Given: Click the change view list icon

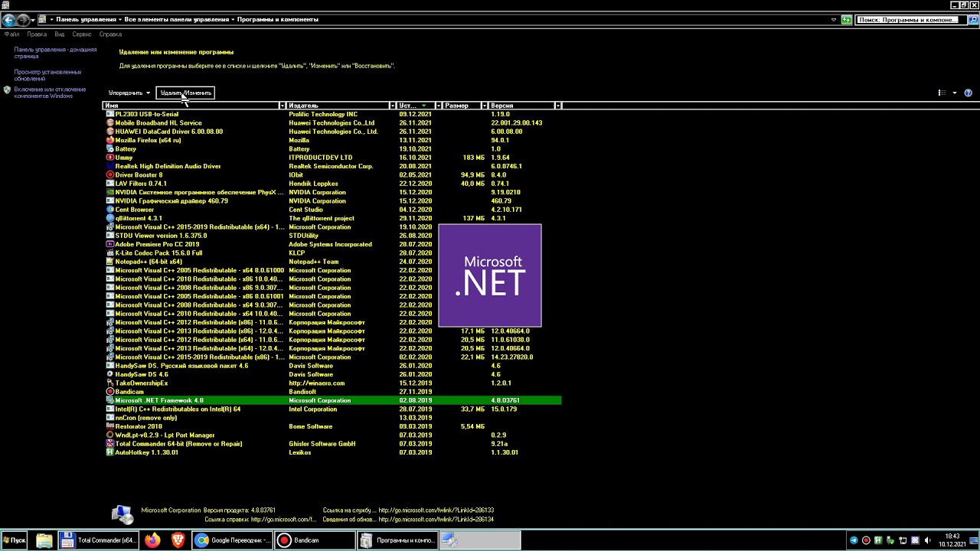Looking at the screenshot, I should pyautogui.click(x=942, y=93).
